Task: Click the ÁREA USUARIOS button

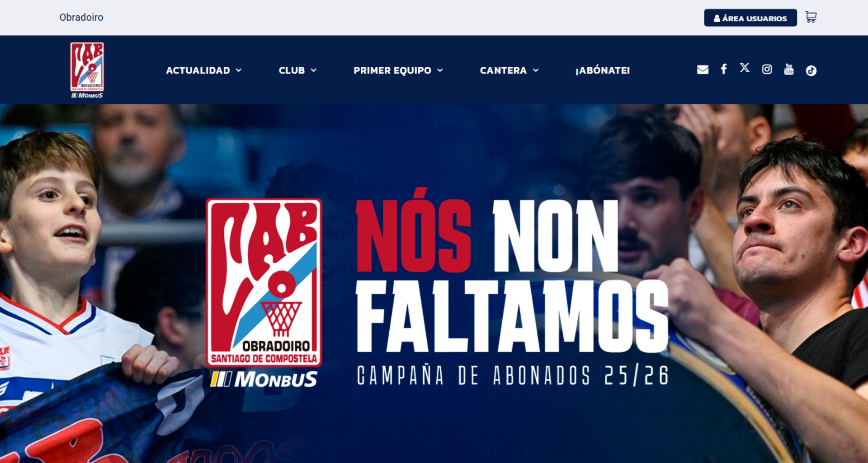Action: point(750,18)
